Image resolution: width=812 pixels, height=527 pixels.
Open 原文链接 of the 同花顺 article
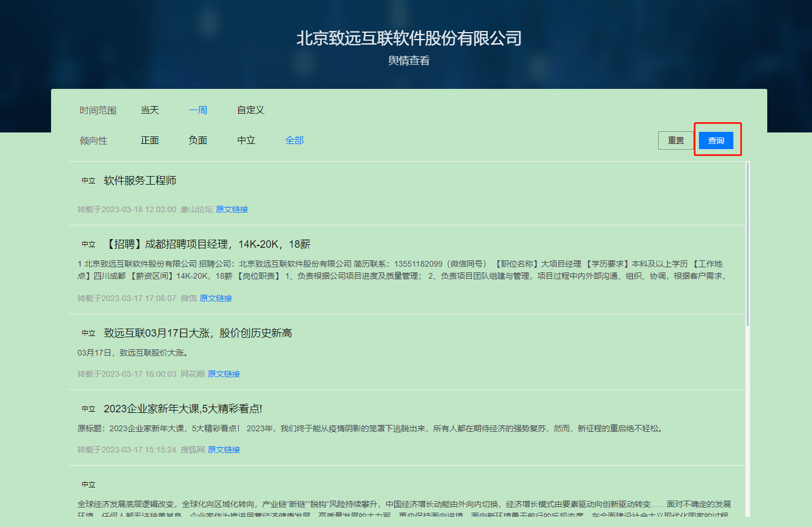(224, 374)
